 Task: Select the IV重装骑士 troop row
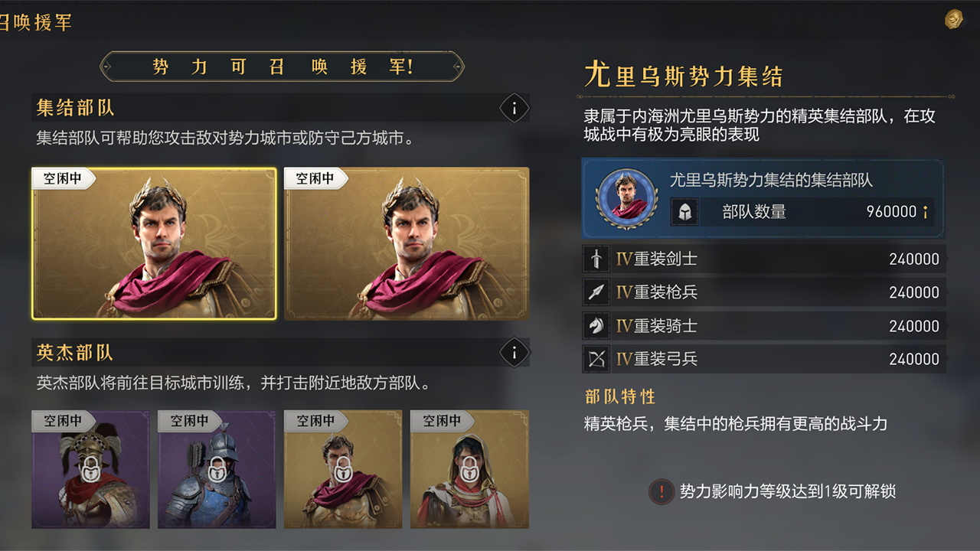pos(764,326)
